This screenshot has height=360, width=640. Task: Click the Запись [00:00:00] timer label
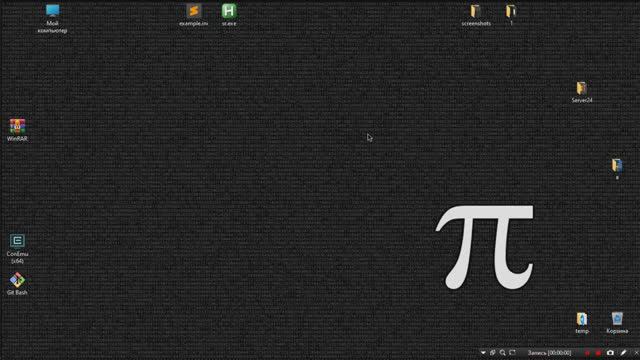click(x=549, y=353)
